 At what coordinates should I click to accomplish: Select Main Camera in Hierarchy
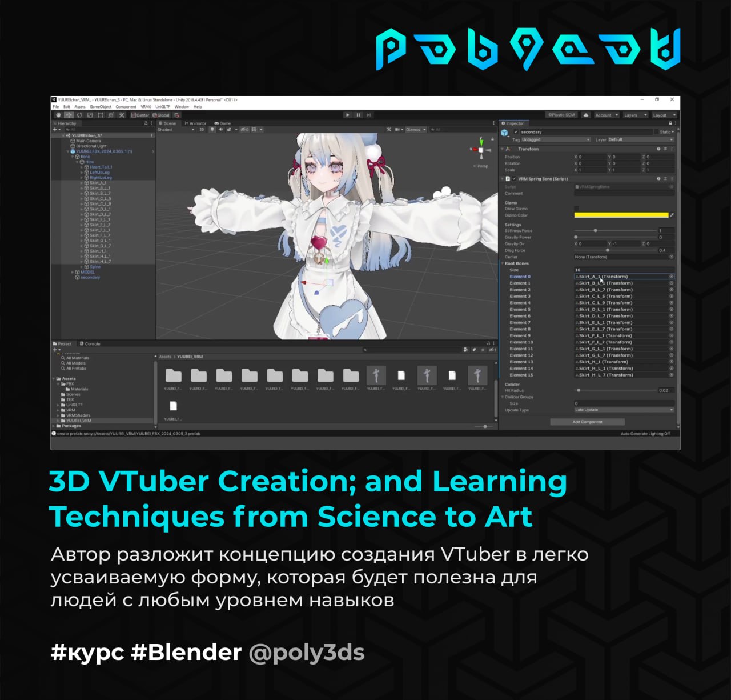point(88,141)
